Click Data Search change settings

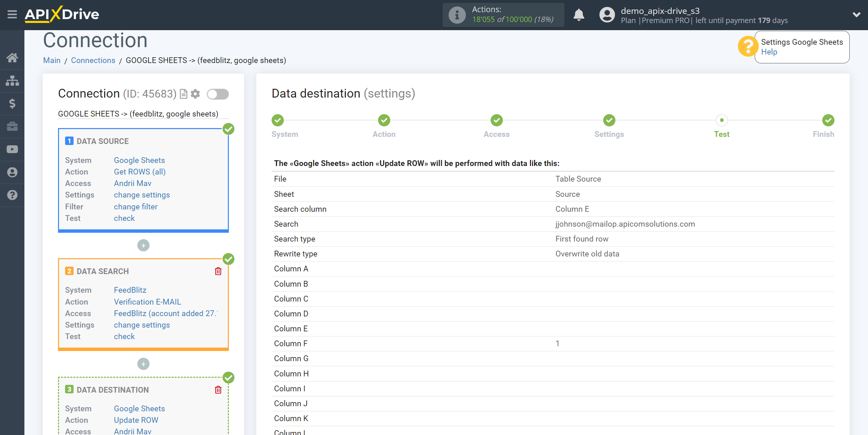[142, 325]
